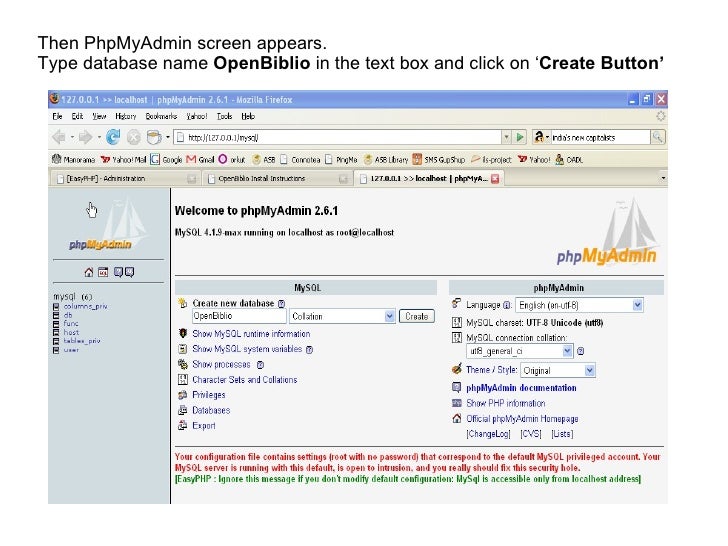Switch to the [EasyPHP] - Administration tab
Viewport: 728px width, 546px height.
[124, 179]
